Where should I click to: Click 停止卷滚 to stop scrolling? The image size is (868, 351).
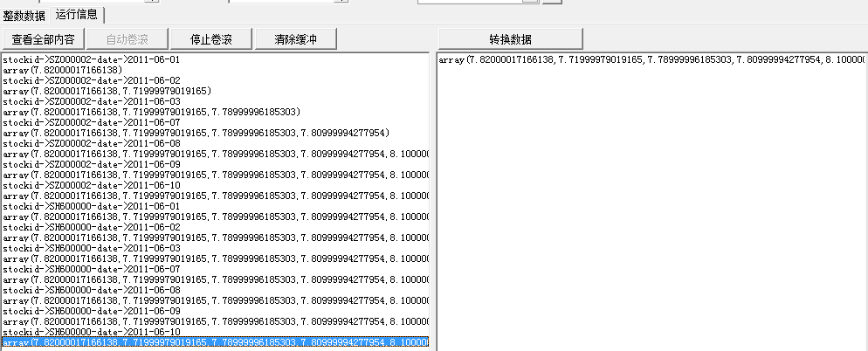210,39
